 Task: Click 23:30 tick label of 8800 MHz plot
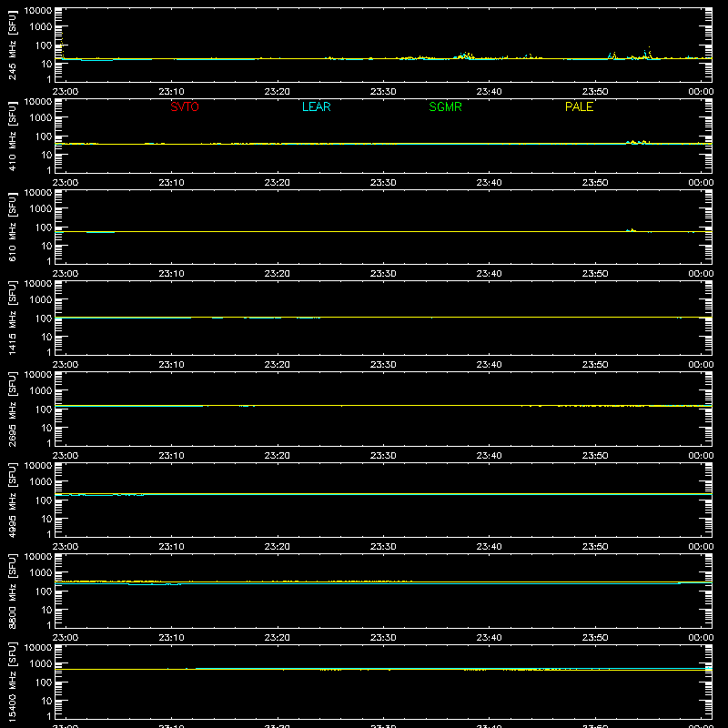[383, 638]
